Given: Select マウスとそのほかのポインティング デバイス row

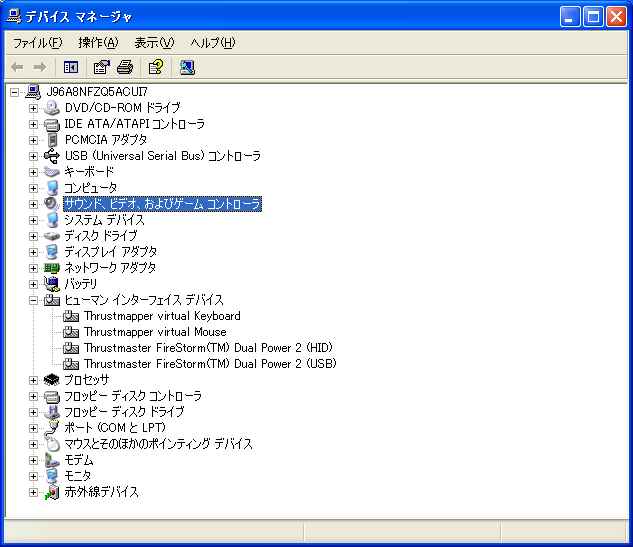Looking at the screenshot, I should pos(159,444).
